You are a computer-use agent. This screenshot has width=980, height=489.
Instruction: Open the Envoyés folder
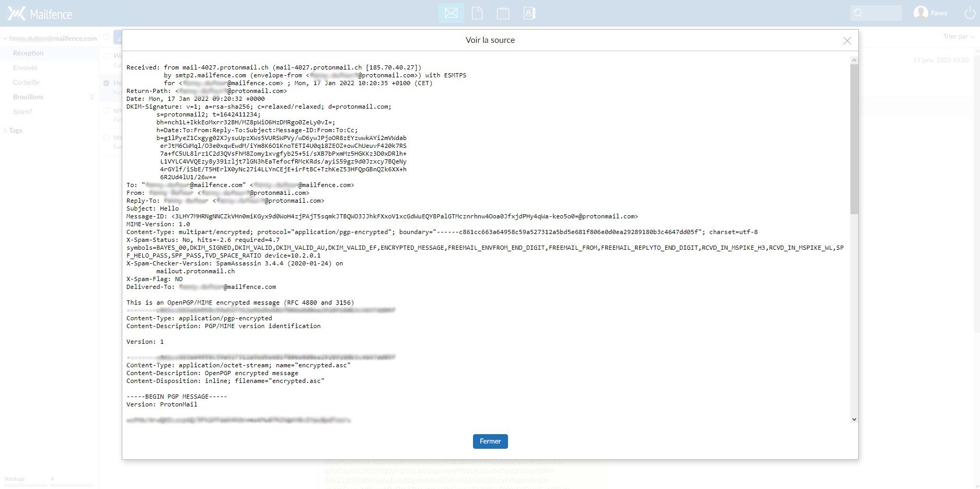pyautogui.click(x=25, y=68)
